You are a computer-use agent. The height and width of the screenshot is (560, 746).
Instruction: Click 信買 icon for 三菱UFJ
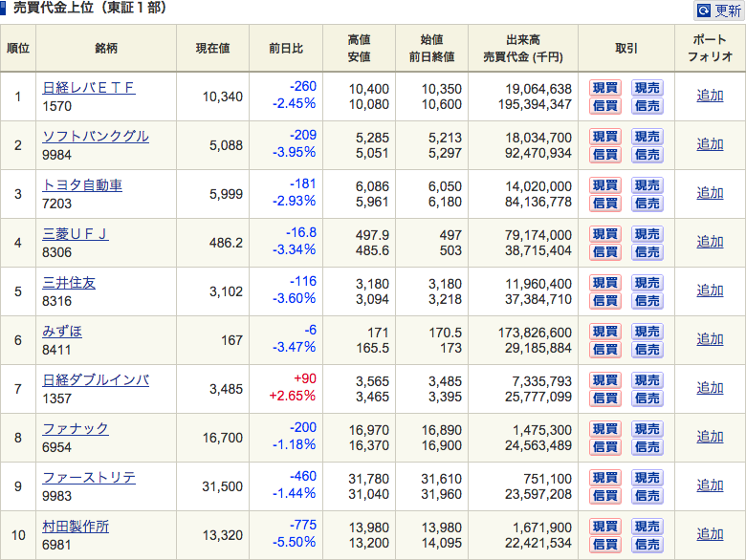[604, 252]
